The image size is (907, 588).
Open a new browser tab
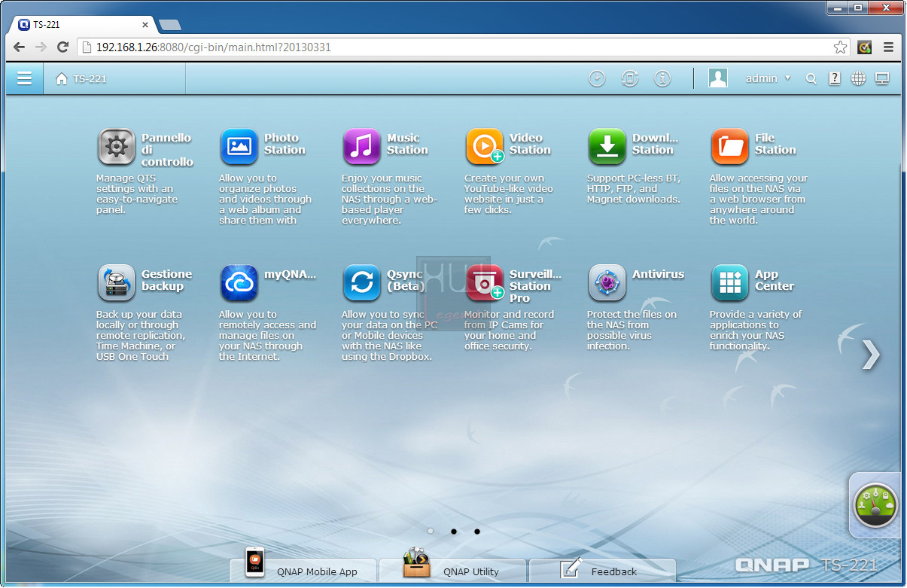click(170, 25)
